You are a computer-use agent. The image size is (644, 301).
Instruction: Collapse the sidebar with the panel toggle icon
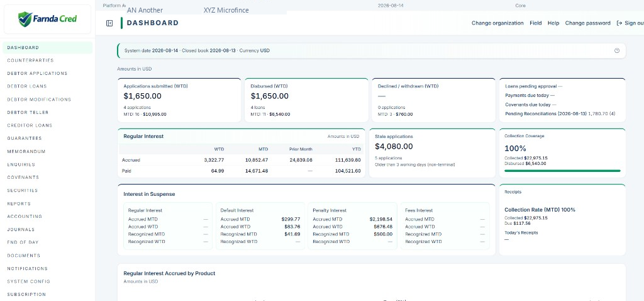[109, 23]
